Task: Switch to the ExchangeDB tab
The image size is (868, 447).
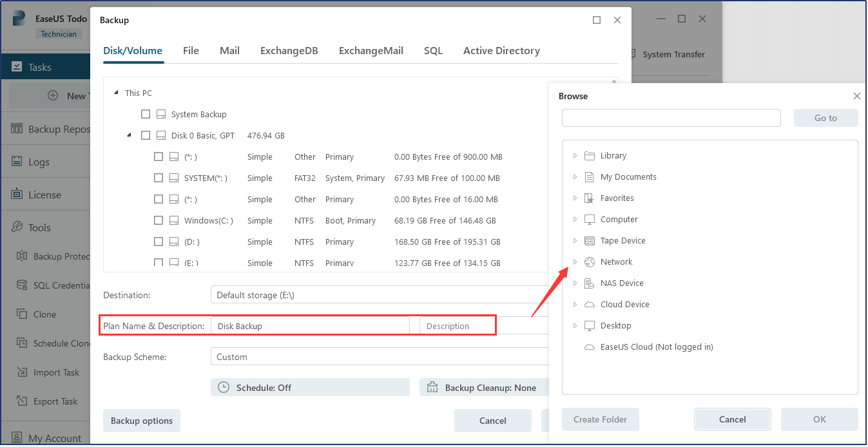Action: pyautogui.click(x=289, y=50)
